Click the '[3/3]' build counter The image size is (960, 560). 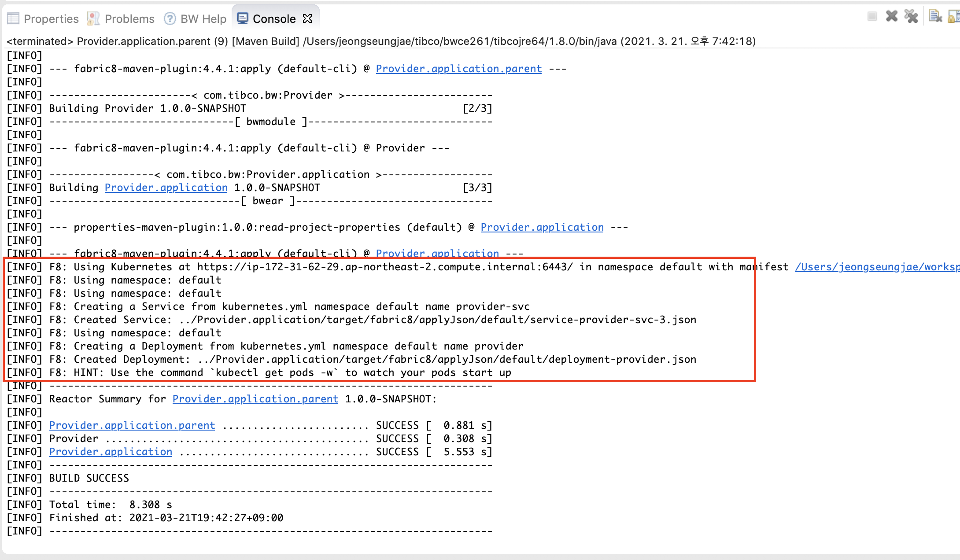[x=477, y=188]
